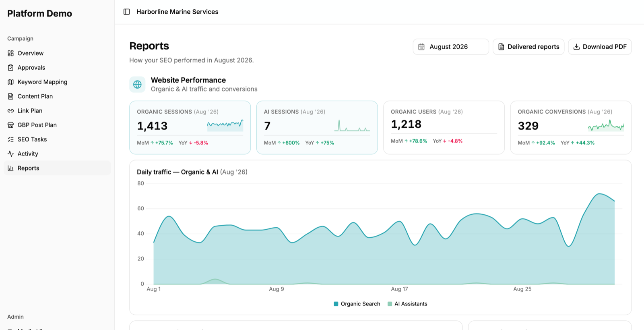
Task: Go to Approvals in the sidebar
Action: coord(57,68)
